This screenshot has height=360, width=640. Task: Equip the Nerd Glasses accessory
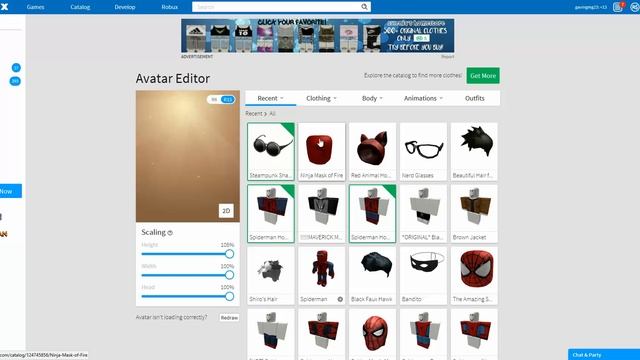click(423, 151)
